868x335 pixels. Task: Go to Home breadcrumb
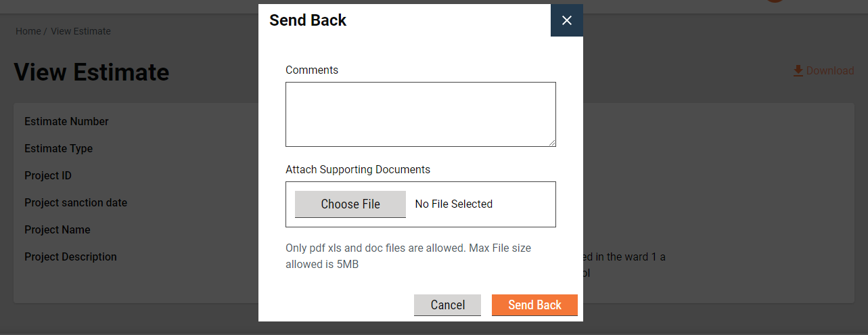(28, 31)
